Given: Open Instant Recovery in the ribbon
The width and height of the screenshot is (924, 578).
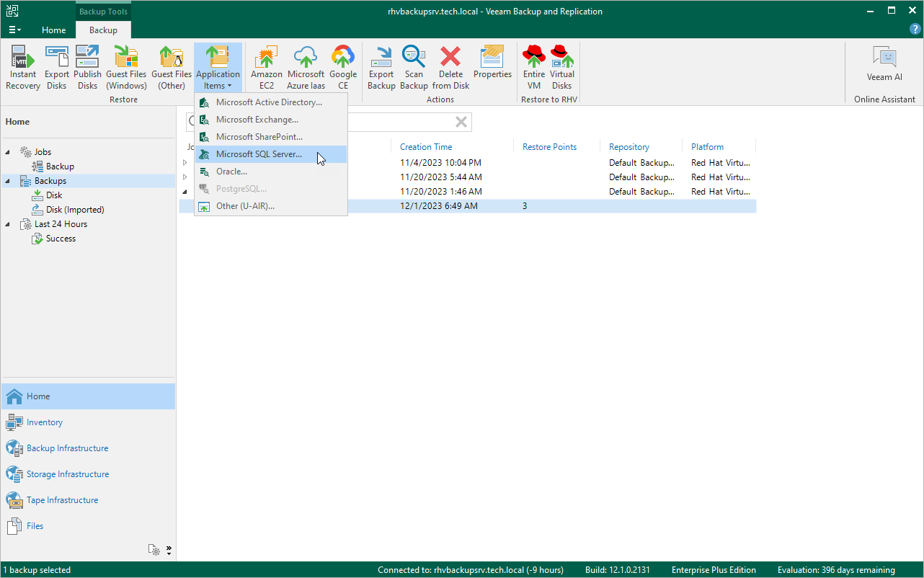Looking at the screenshot, I should click(x=23, y=67).
